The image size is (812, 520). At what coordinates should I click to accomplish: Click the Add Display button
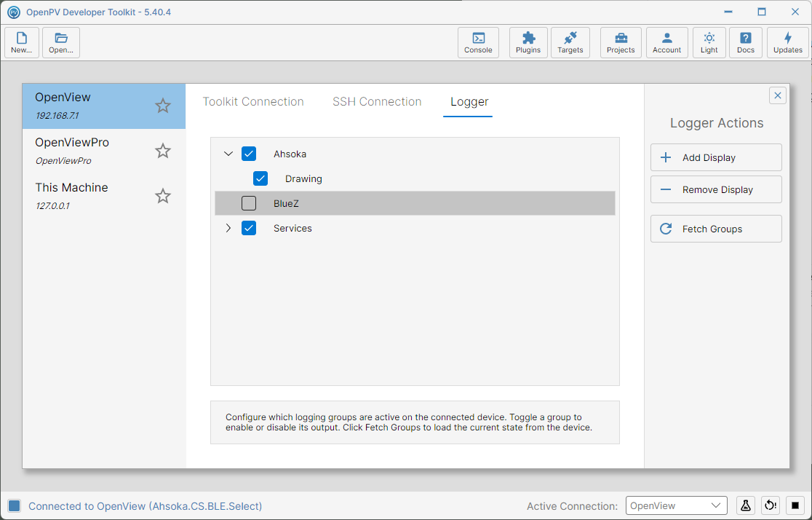716,157
